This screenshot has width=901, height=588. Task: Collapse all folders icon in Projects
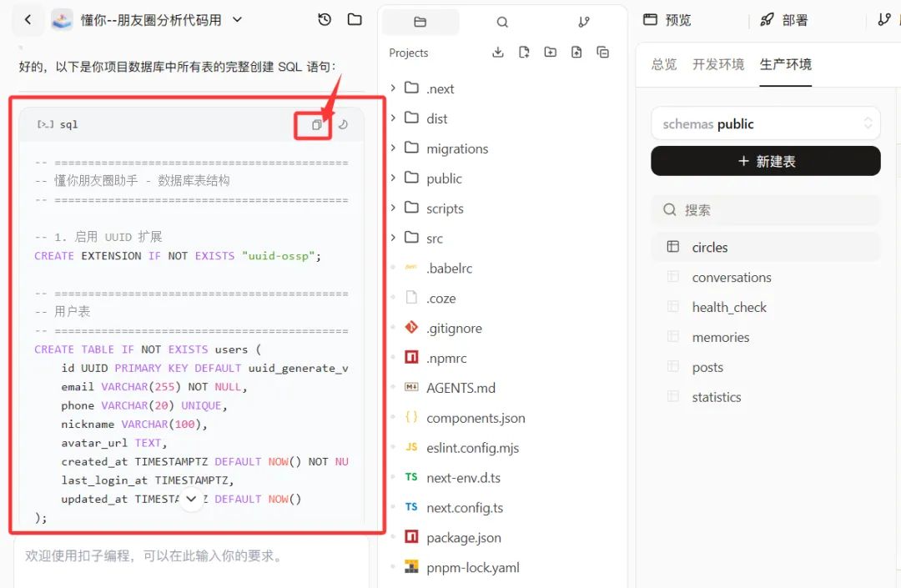(x=603, y=53)
